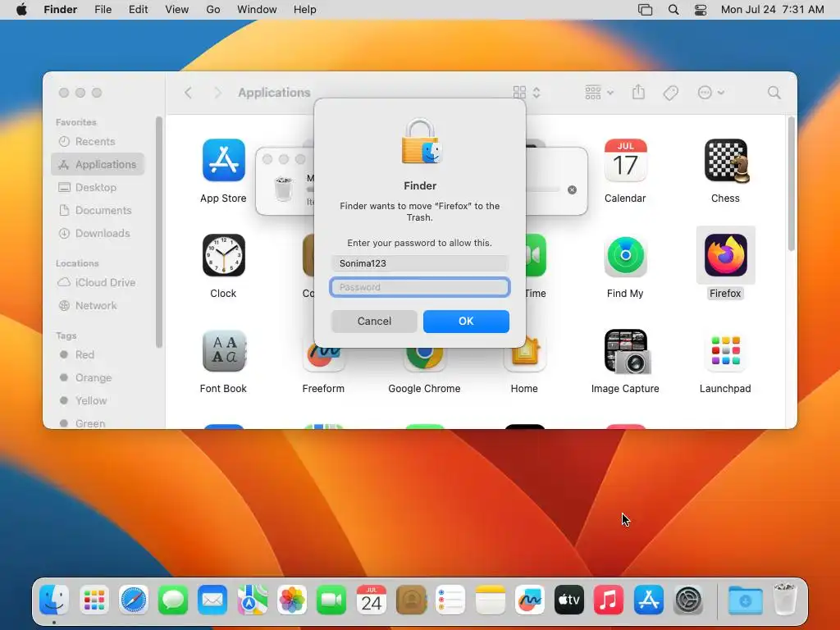Expand the view mode switcher dropdown

pos(527,93)
